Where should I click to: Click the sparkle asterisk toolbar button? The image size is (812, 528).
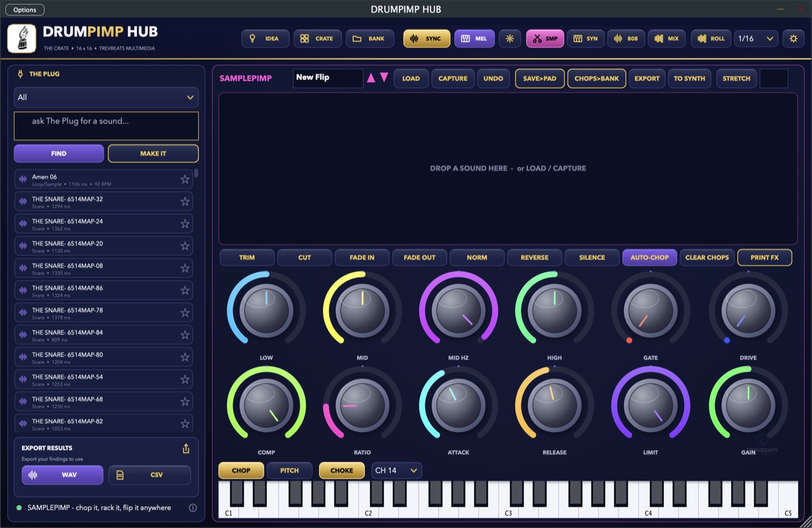tap(510, 39)
